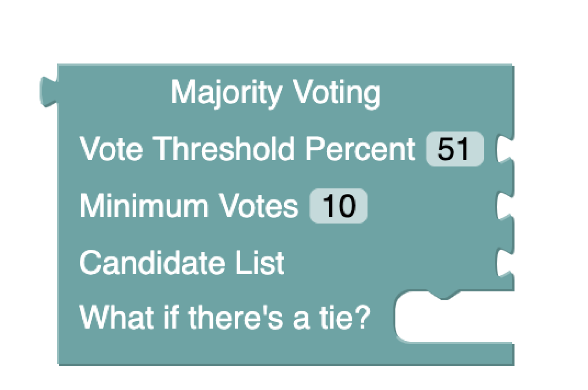Click empty block area right of value 10

point(427,206)
